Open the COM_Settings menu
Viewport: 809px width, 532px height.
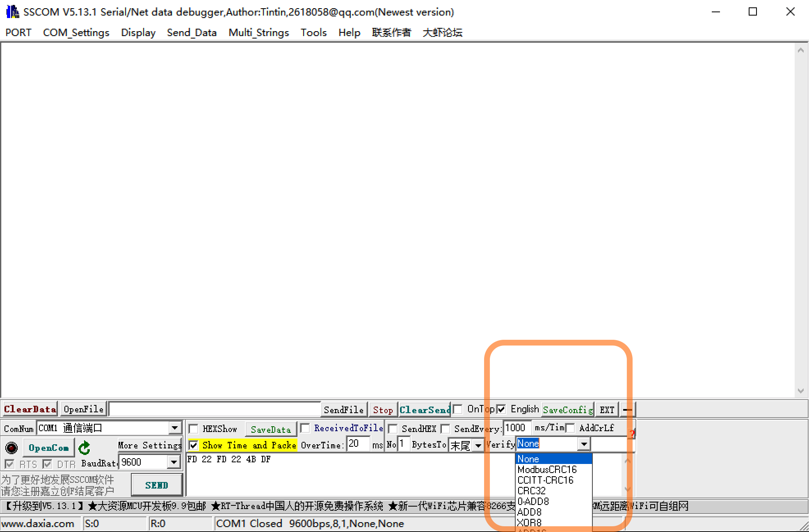[x=76, y=32]
